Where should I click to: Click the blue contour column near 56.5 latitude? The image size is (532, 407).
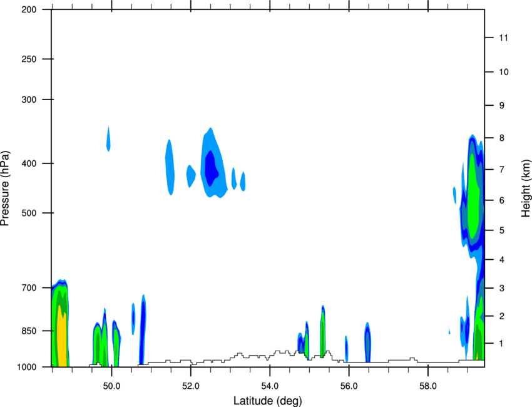coord(367,342)
